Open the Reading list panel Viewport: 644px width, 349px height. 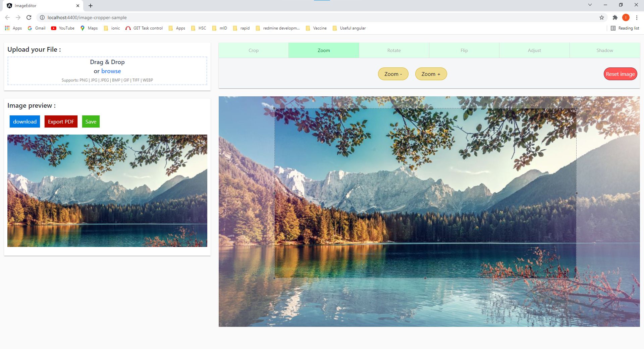click(x=625, y=28)
